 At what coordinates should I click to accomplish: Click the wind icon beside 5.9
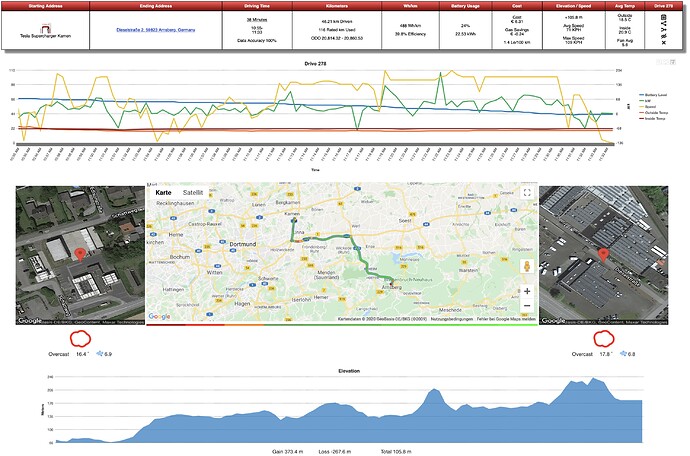point(99,353)
